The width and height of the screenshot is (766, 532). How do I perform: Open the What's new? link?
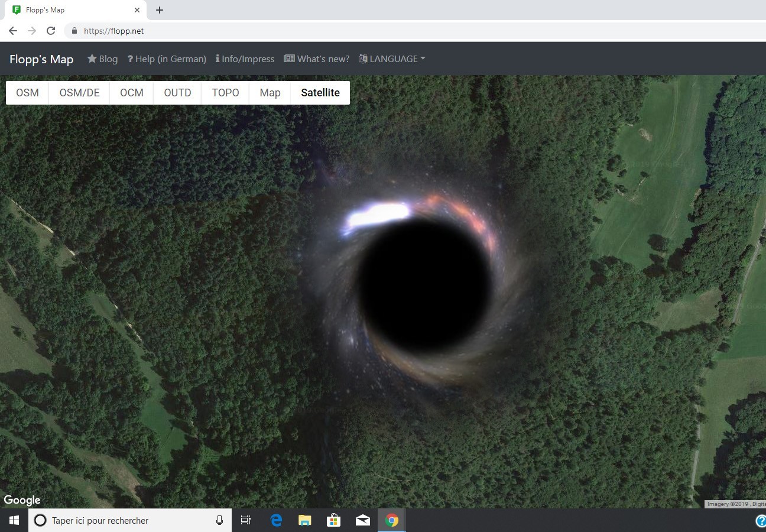pyautogui.click(x=317, y=59)
